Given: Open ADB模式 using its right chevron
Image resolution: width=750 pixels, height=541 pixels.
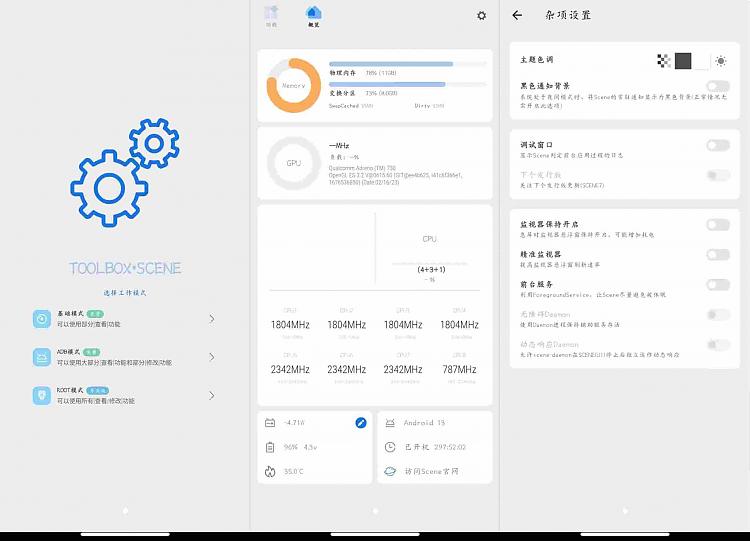Looking at the screenshot, I should point(212,357).
